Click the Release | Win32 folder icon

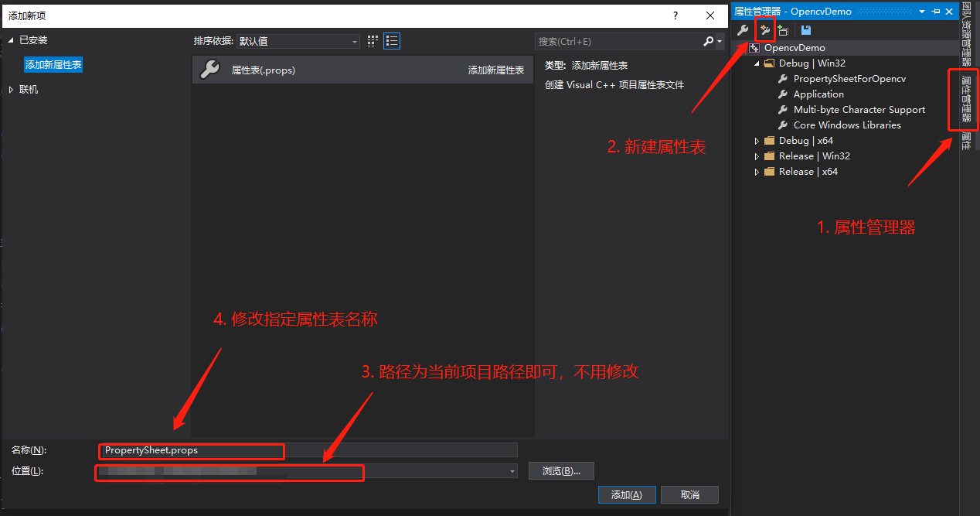pos(769,156)
